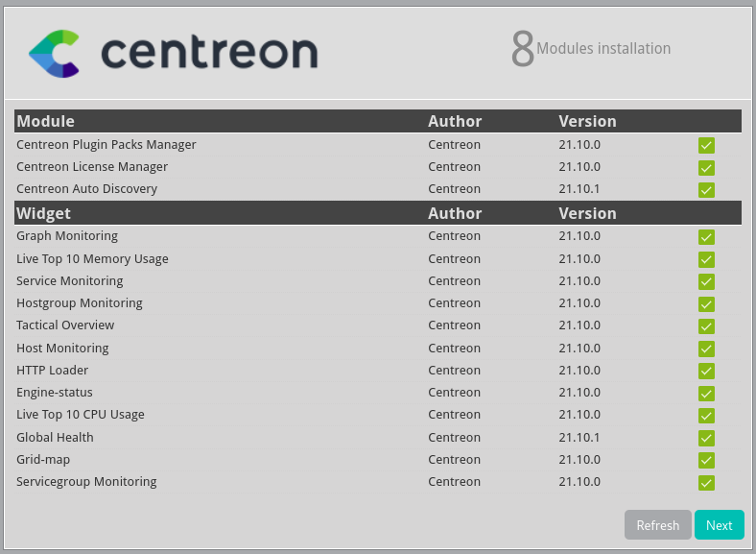Click the Refresh button
The image size is (756, 554).
[657, 524]
